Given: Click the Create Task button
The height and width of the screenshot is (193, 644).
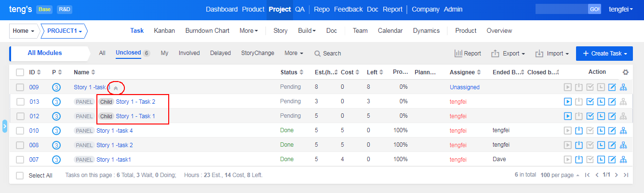Looking at the screenshot, I should click(604, 54).
